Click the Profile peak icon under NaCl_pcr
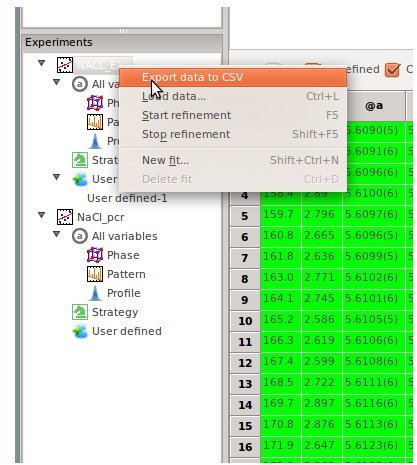Viewport: 417px width, 465px height. (x=95, y=293)
